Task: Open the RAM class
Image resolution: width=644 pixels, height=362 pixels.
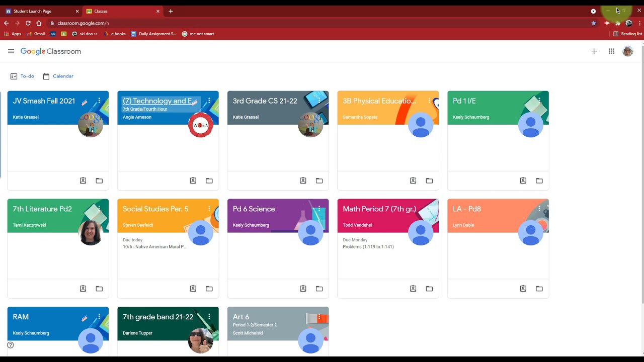Action: tap(21, 317)
